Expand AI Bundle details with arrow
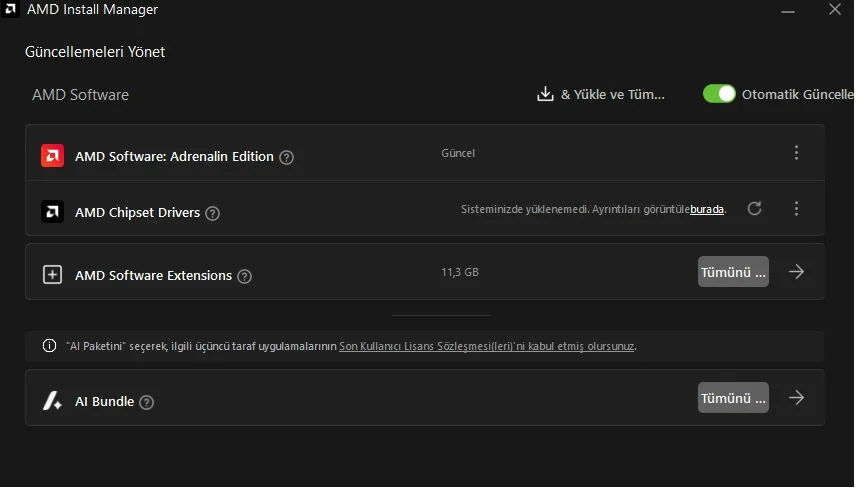Screen dimensions: 859x491 [796, 397]
